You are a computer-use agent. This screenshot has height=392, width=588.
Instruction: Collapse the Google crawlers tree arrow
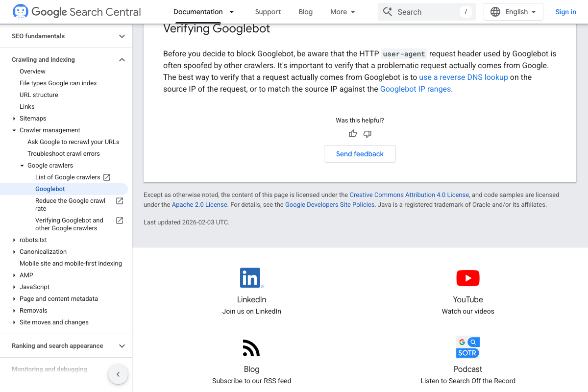click(x=22, y=166)
